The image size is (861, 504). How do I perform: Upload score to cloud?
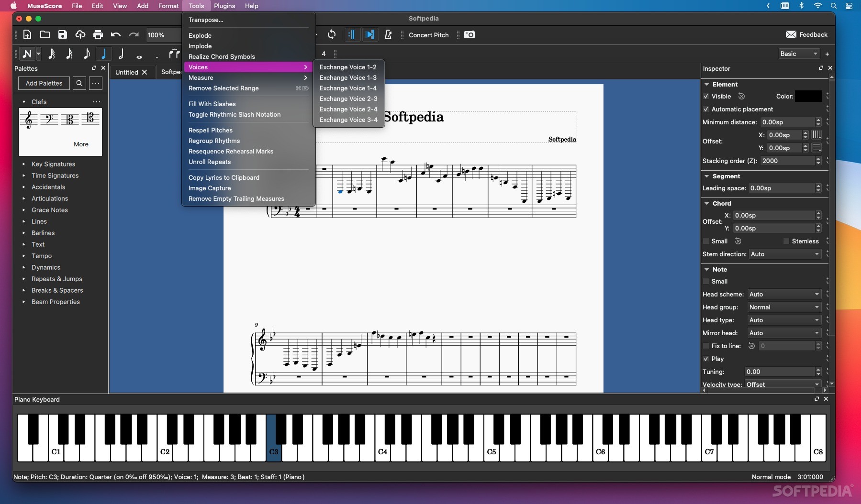point(80,34)
